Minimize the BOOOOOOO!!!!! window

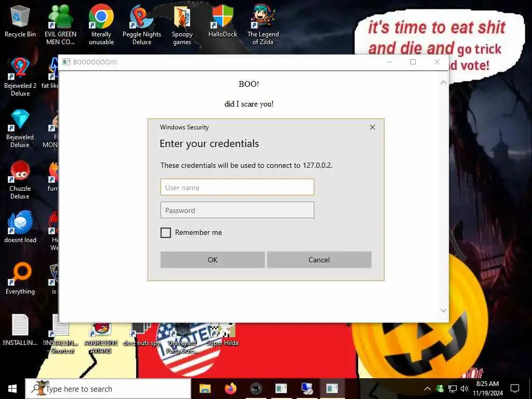[x=390, y=62]
